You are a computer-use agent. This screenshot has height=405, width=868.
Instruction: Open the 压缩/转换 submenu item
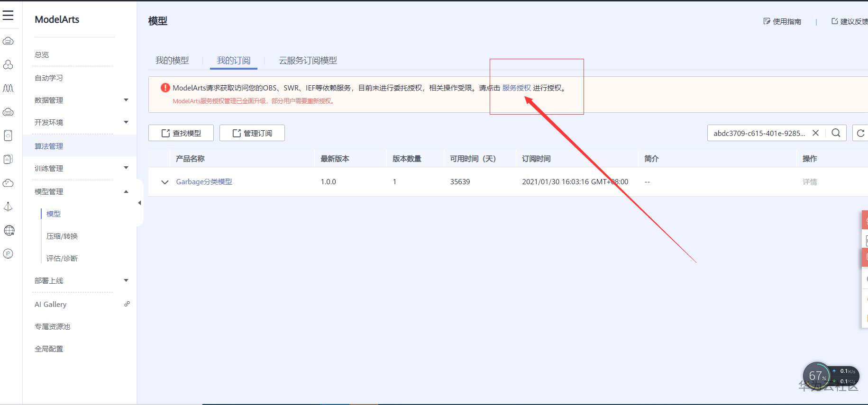click(x=62, y=236)
